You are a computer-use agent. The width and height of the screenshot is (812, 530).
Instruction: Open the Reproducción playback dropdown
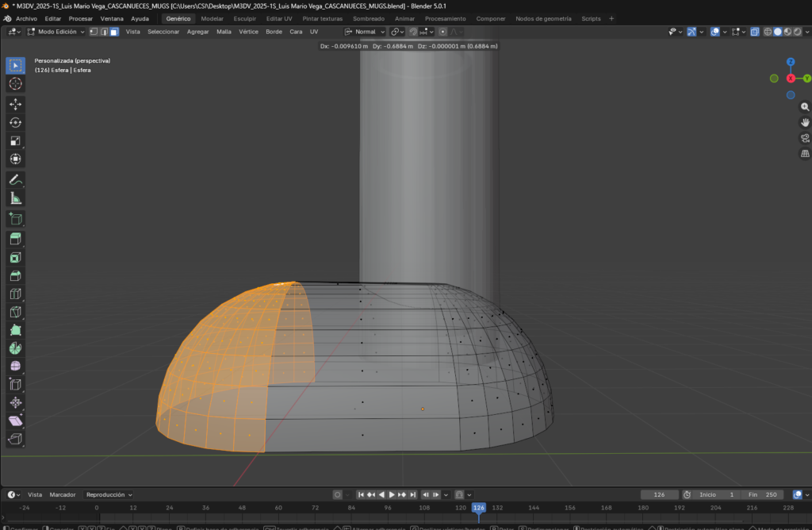click(x=109, y=494)
